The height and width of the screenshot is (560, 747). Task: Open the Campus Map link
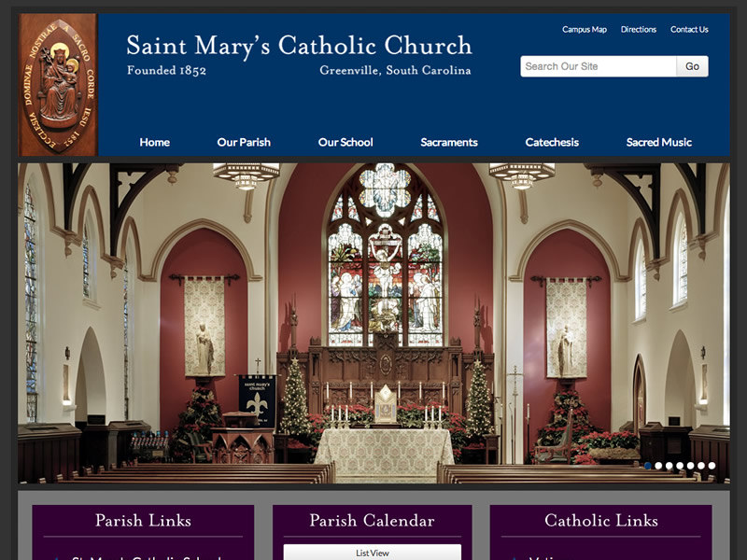584,30
